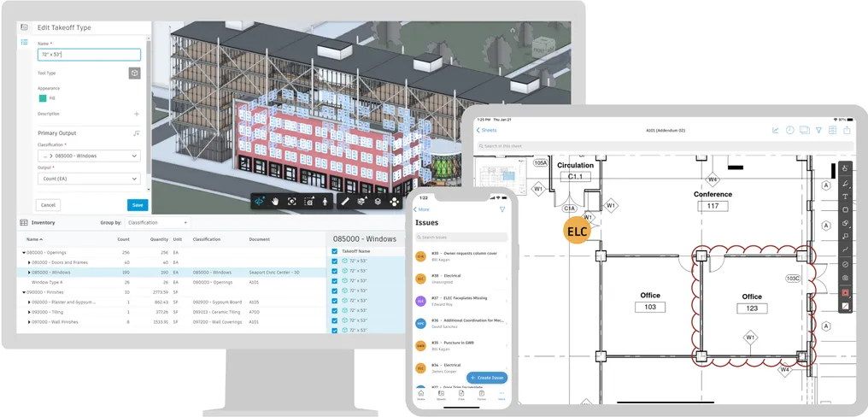Image resolution: width=868 pixels, height=417 pixels.
Task: Collapse the 090000 - Finishes group
Action: [24, 292]
